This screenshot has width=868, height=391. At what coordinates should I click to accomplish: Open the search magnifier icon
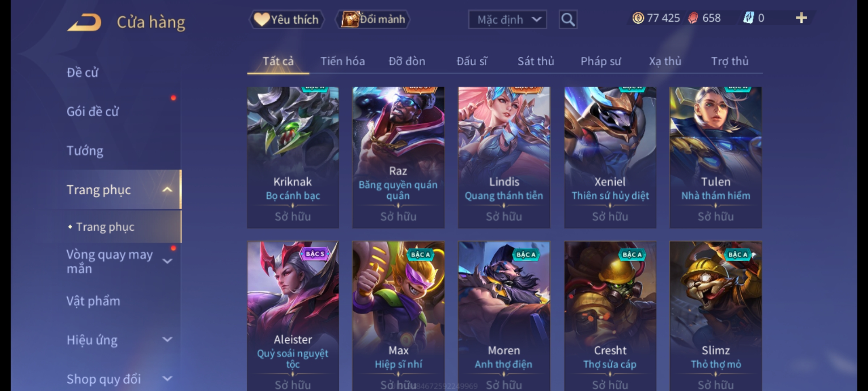[568, 20]
